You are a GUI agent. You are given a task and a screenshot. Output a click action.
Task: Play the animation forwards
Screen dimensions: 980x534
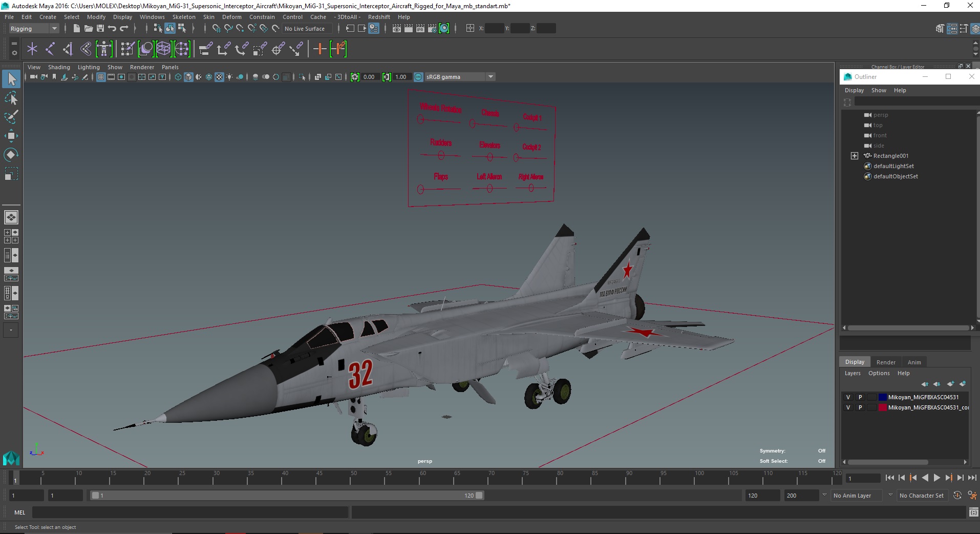(937, 478)
